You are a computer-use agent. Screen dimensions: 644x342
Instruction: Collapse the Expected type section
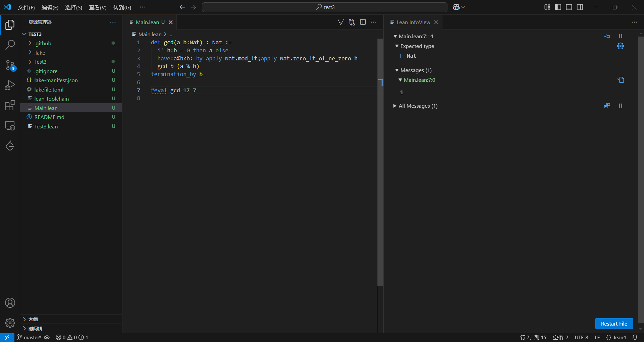click(x=397, y=46)
